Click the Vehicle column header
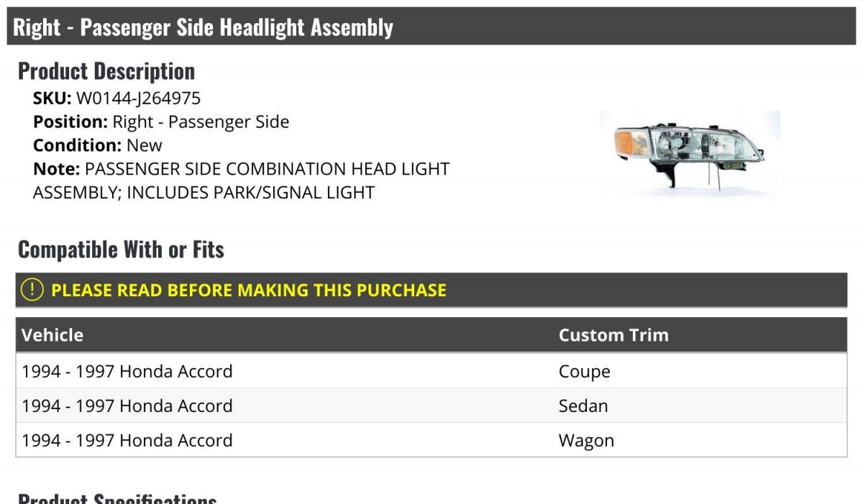Image resolution: width=863 pixels, height=504 pixels. tap(52, 335)
